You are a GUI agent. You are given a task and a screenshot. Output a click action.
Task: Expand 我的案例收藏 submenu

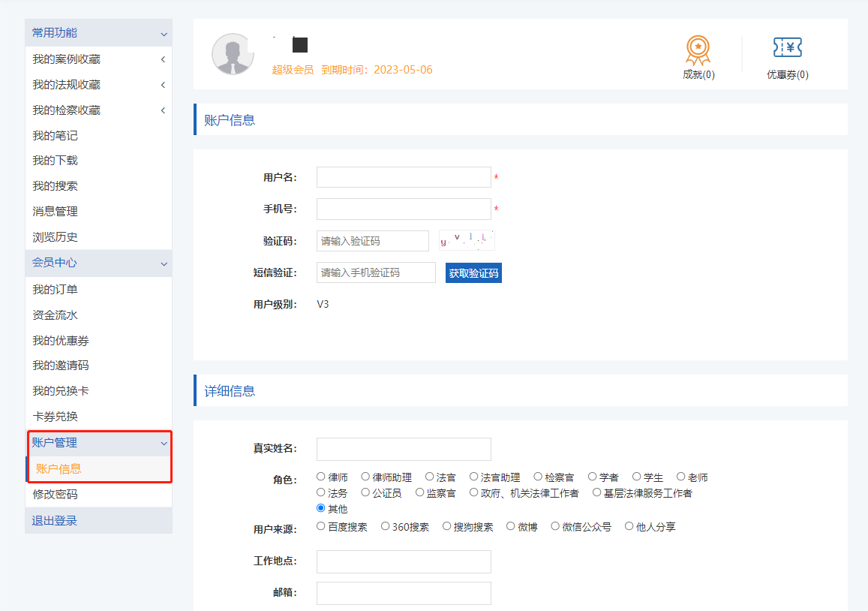[x=163, y=59]
